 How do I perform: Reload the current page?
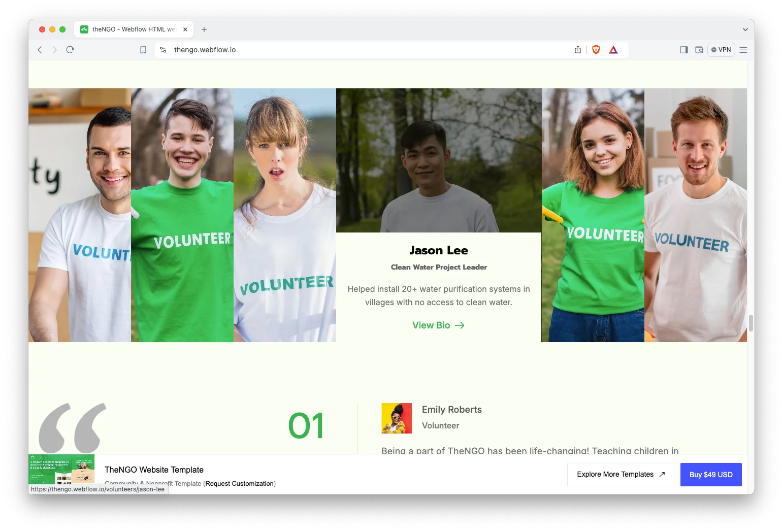(x=70, y=50)
